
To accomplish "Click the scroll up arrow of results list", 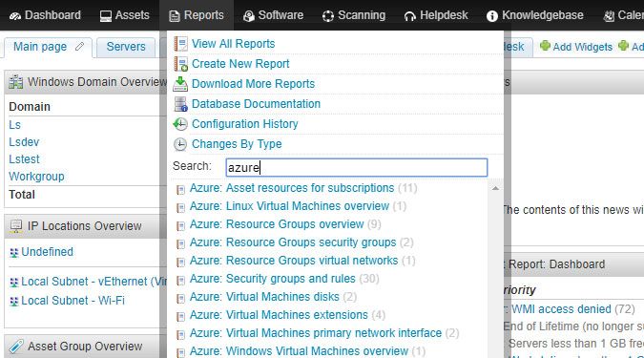I will click(x=496, y=188).
